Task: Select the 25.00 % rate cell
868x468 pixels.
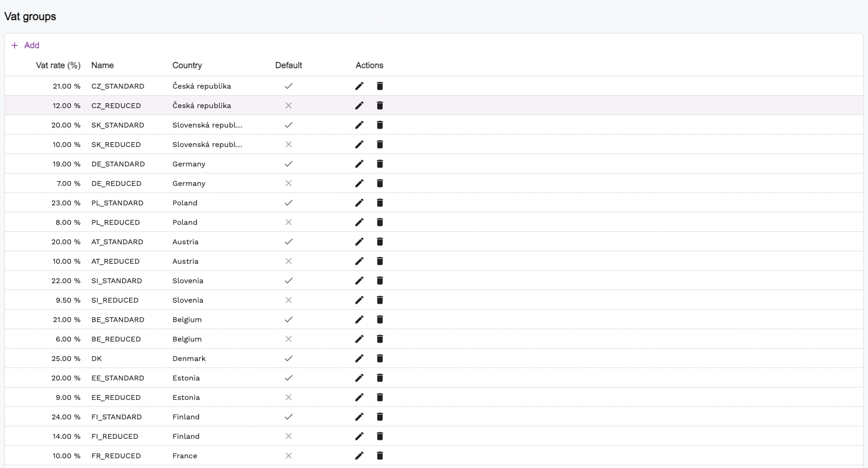Action: pyautogui.click(x=66, y=358)
